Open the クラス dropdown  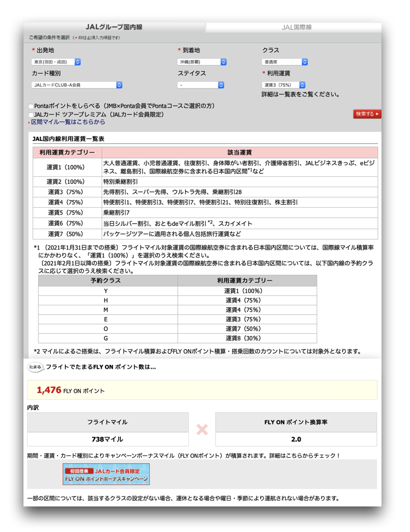click(x=285, y=62)
